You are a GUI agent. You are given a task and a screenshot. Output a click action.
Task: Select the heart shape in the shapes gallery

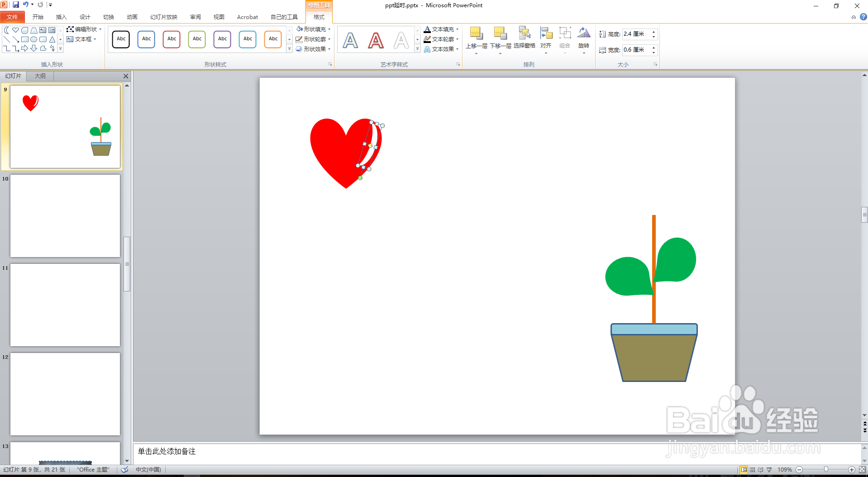coord(16,30)
